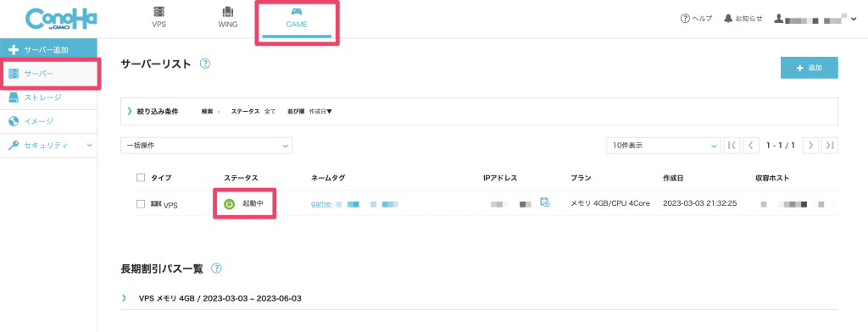Click the ConoHa logo
The width and height of the screenshot is (868, 332).
(61, 19)
